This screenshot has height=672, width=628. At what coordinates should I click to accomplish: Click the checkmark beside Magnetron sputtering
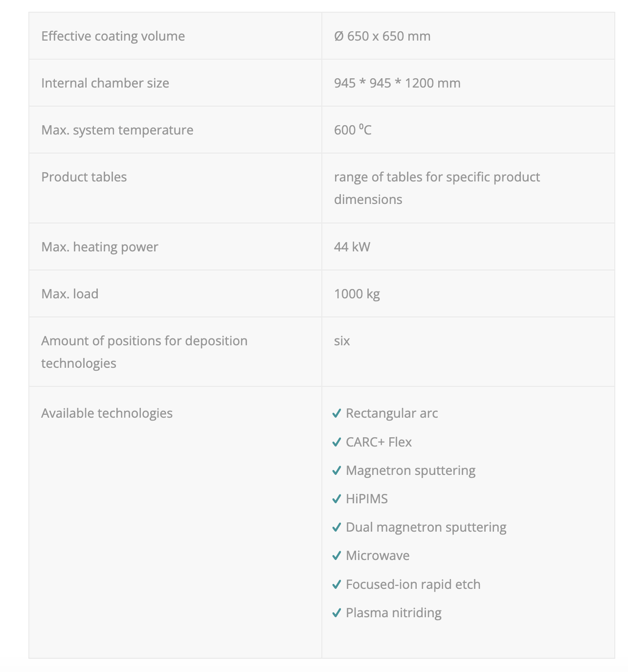point(336,470)
